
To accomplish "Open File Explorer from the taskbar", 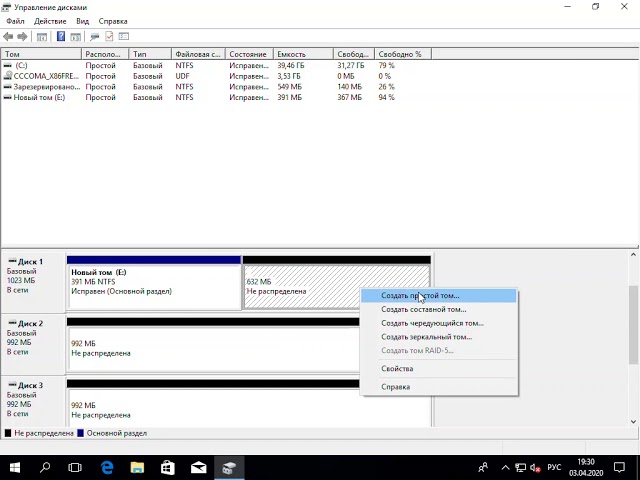I will pos(137,467).
